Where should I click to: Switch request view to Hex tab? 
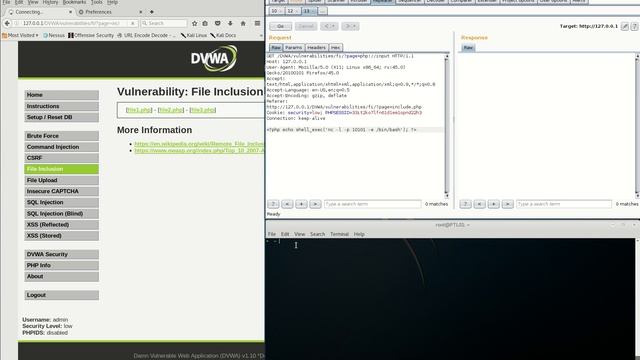coord(336,48)
